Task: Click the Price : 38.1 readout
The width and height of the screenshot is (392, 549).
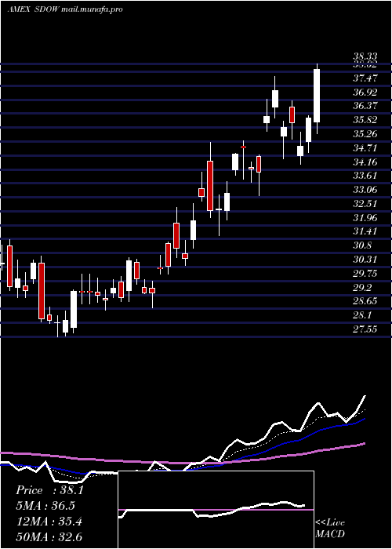Action: pos(49,490)
